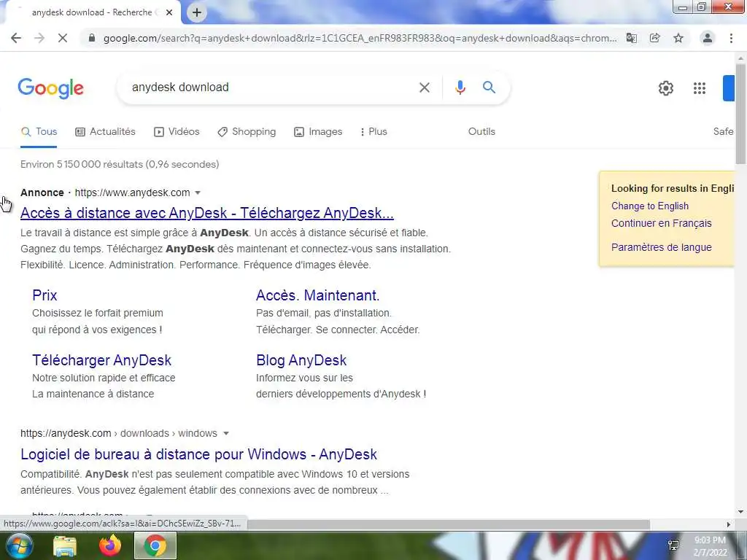Click the Chrome taskbar icon
The width and height of the screenshot is (747, 560).
(x=155, y=545)
